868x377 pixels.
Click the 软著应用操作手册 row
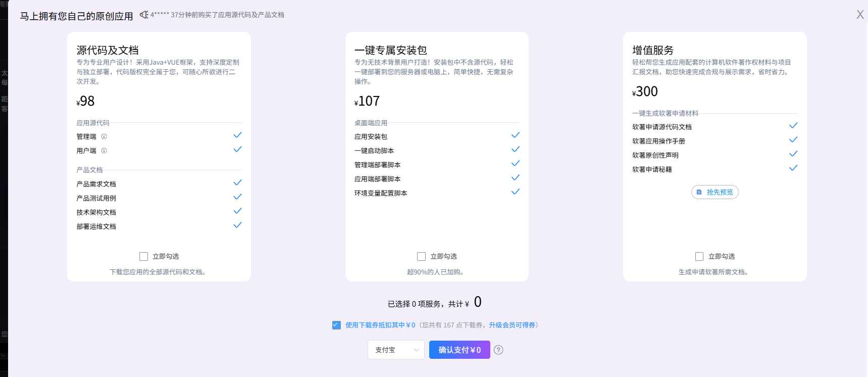(715, 141)
